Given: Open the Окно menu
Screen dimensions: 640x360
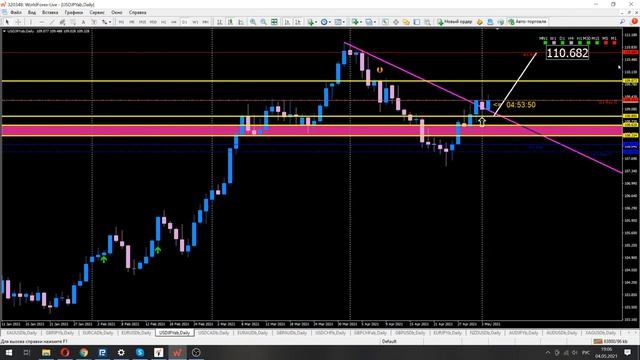Looking at the screenshot, I should [x=117, y=12].
